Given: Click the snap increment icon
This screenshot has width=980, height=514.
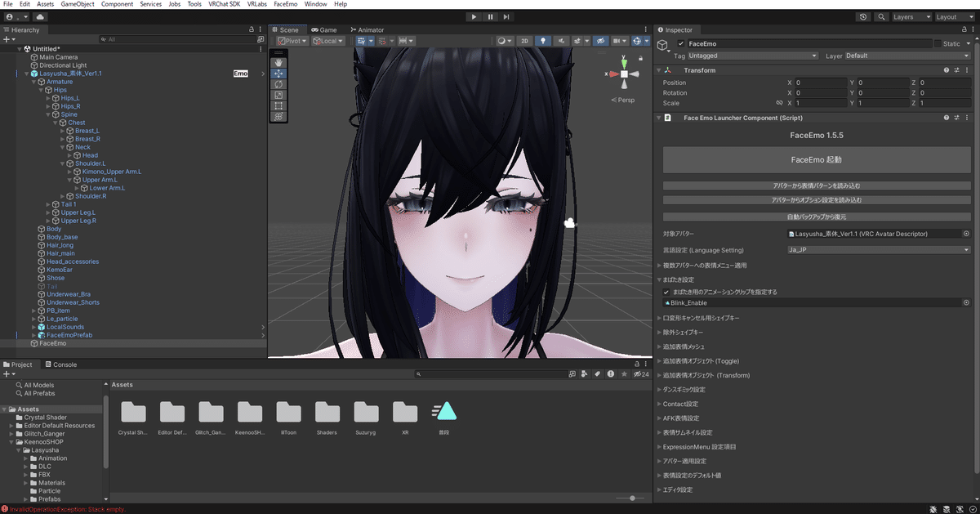Looking at the screenshot, I should (x=406, y=41).
